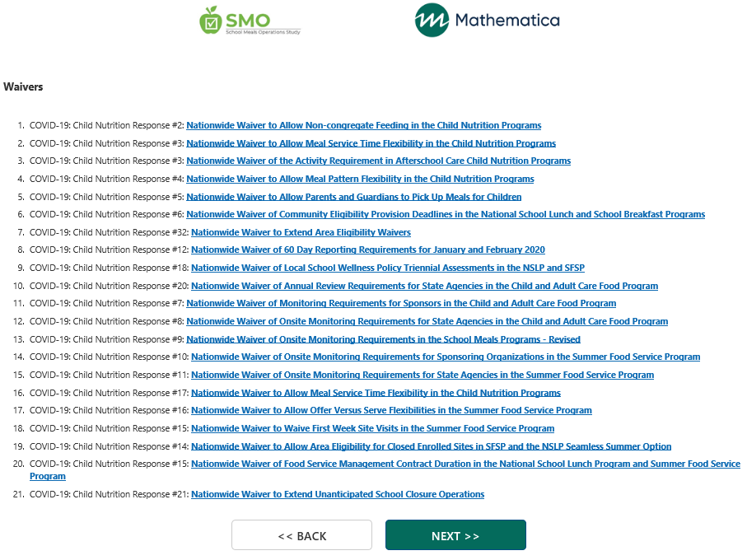Click the 'Child Nutrition Response #32:' label text
747x560 pixels.
point(131,232)
